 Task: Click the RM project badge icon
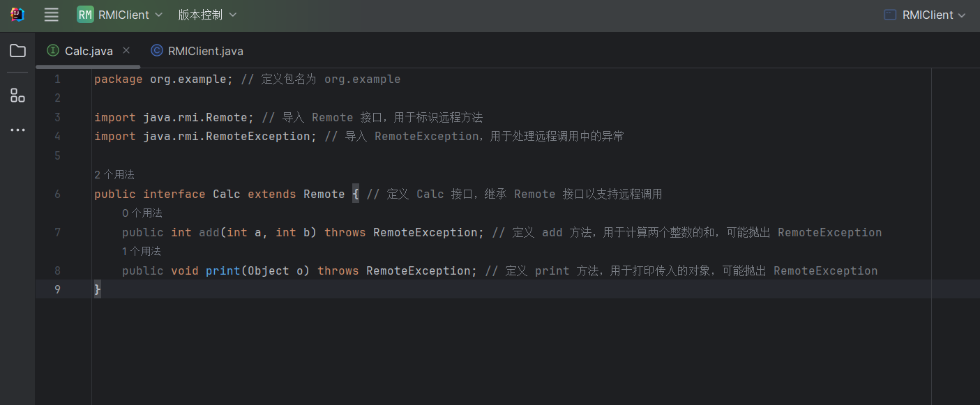click(85, 15)
